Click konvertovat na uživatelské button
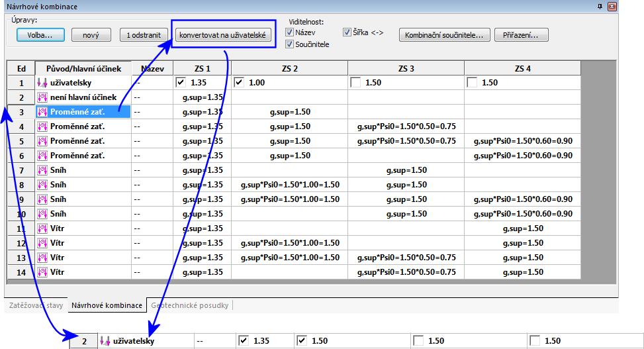 coord(222,35)
